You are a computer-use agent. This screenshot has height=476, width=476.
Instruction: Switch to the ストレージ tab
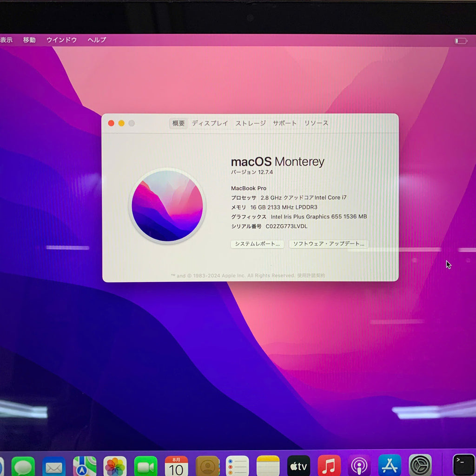pyautogui.click(x=251, y=123)
